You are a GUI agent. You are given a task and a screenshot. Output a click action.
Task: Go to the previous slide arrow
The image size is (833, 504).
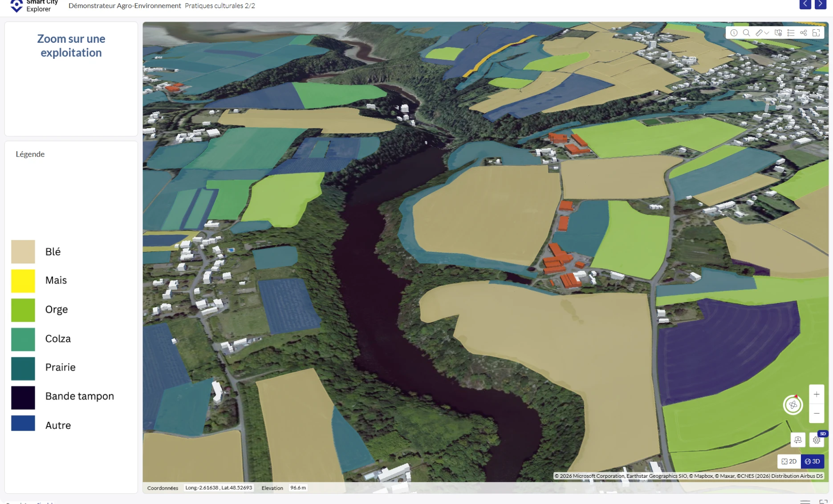(x=805, y=4)
